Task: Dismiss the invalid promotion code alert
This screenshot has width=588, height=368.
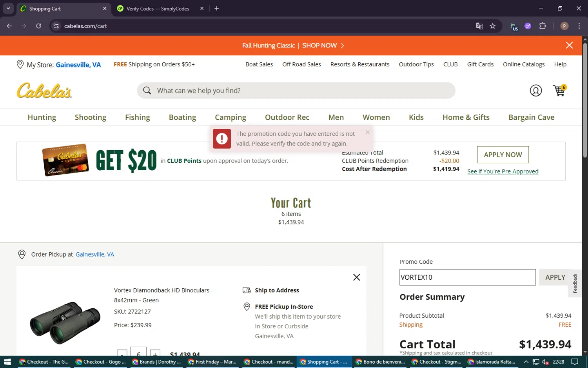Action: (x=367, y=132)
